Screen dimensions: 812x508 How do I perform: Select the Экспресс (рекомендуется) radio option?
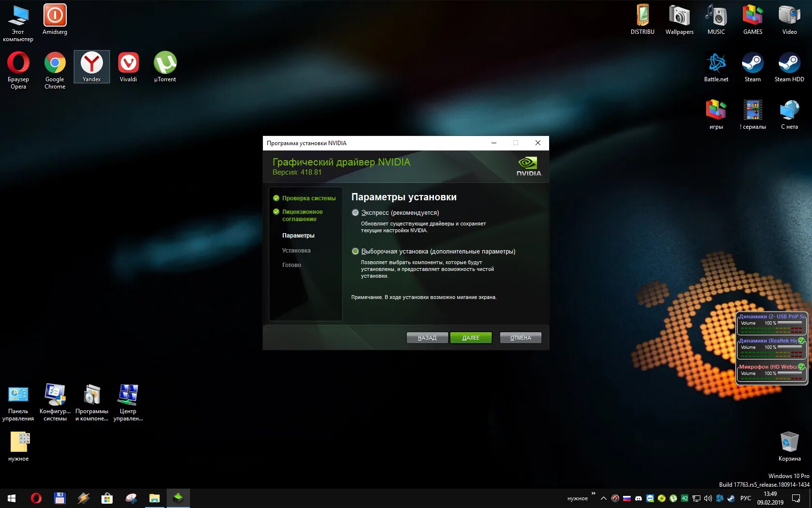click(x=355, y=212)
